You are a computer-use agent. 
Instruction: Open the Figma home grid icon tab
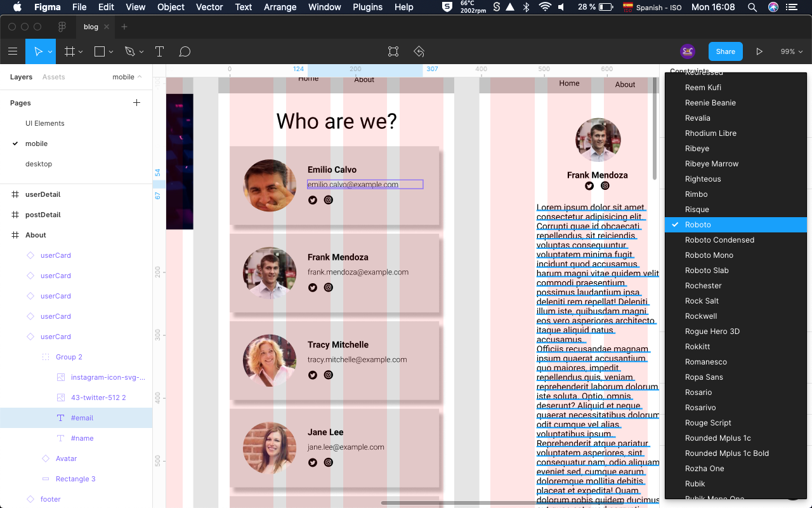point(62,27)
